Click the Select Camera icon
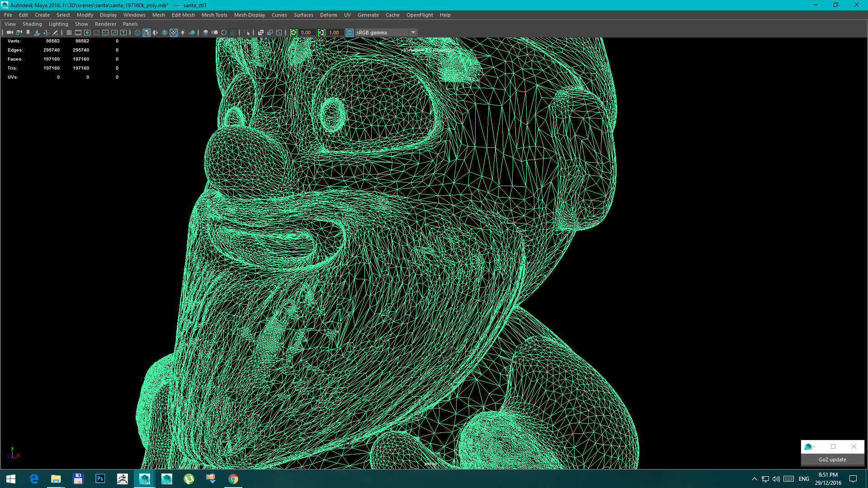 pos(9,33)
